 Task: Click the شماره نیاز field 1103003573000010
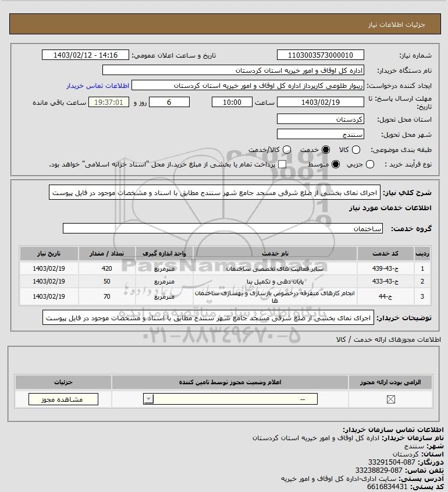[x=321, y=55]
